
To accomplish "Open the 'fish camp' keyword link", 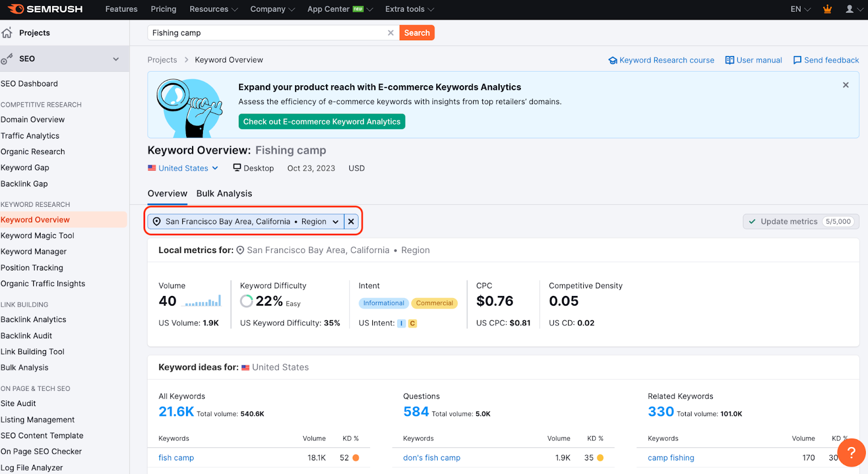I will click(176, 458).
